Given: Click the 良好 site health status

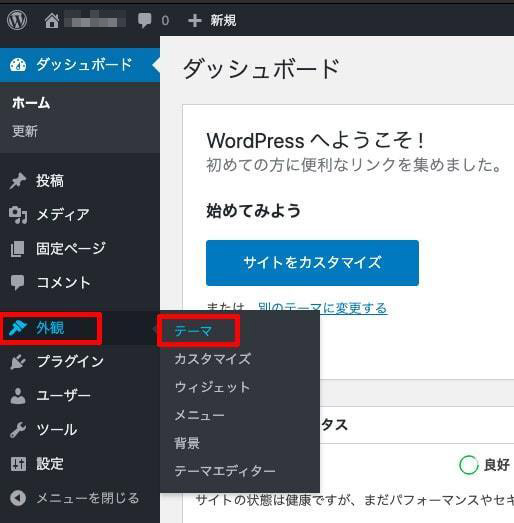Looking at the screenshot, I should 497,464.
